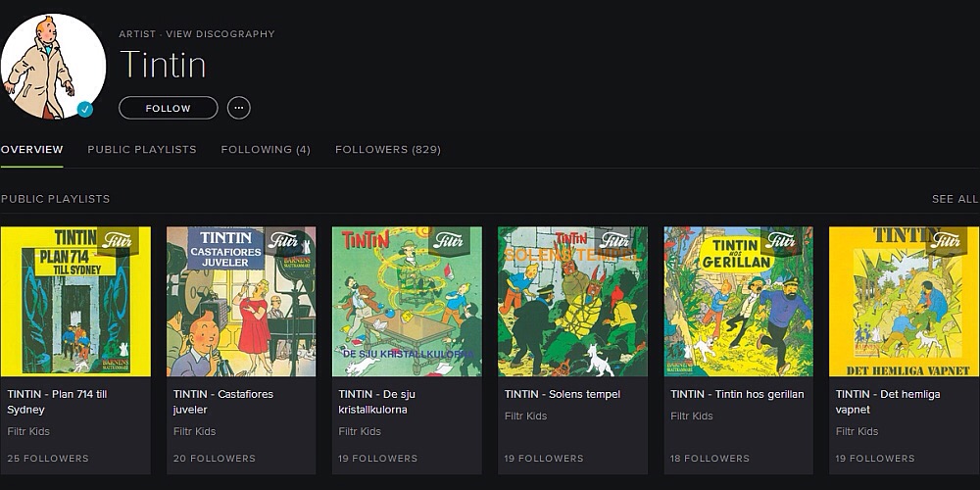Click the TINTIN - Solens tempel title
Image resolution: width=980 pixels, height=490 pixels.
(x=562, y=394)
